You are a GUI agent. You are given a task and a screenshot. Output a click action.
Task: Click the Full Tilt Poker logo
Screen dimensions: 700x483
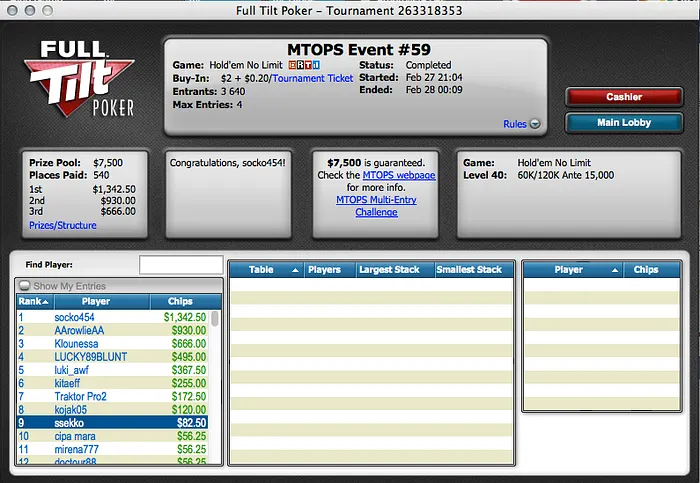tap(79, 79)
